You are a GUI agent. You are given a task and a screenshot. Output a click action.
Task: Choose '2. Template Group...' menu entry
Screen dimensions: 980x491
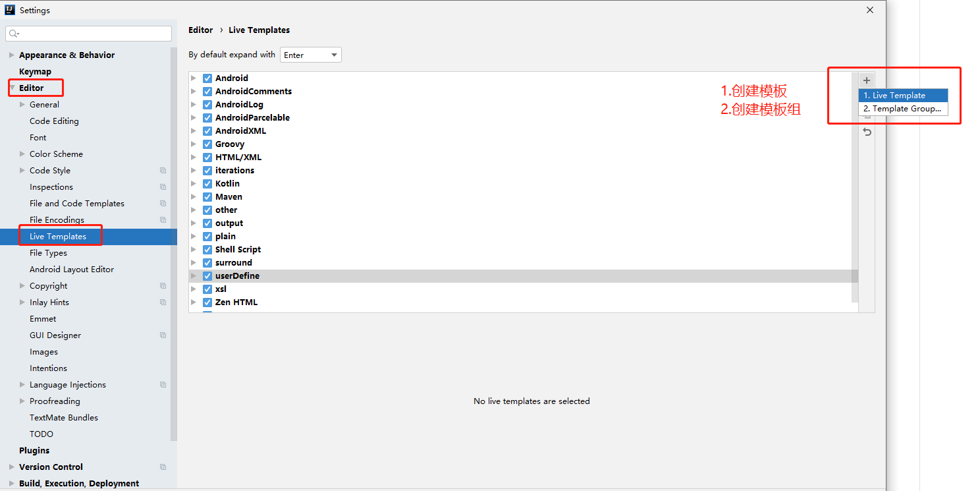pos(903,109)
